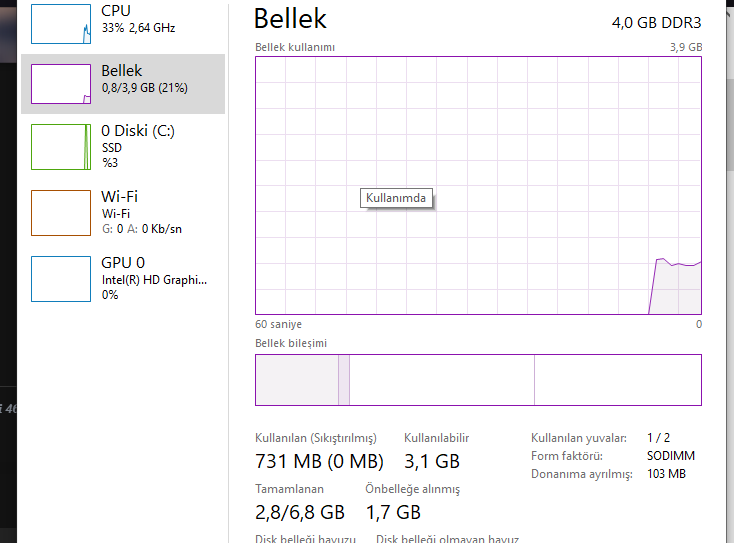
Task: Select the Wi-Fi G: 0 A: 0 Kb/sn text
Action: coord(142,229)
